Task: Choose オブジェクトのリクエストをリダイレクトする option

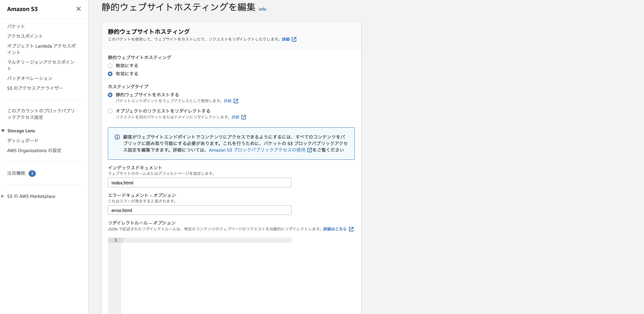Action: coord(110,111)
